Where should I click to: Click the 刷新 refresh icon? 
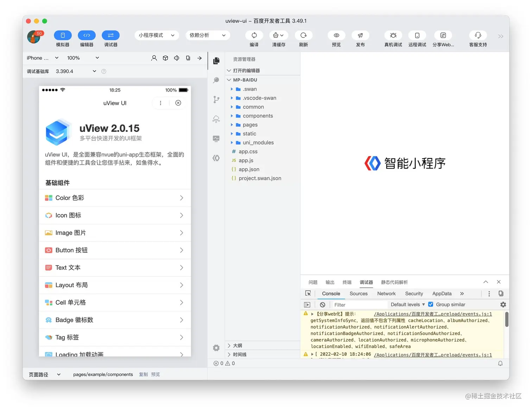pos(303,35)
